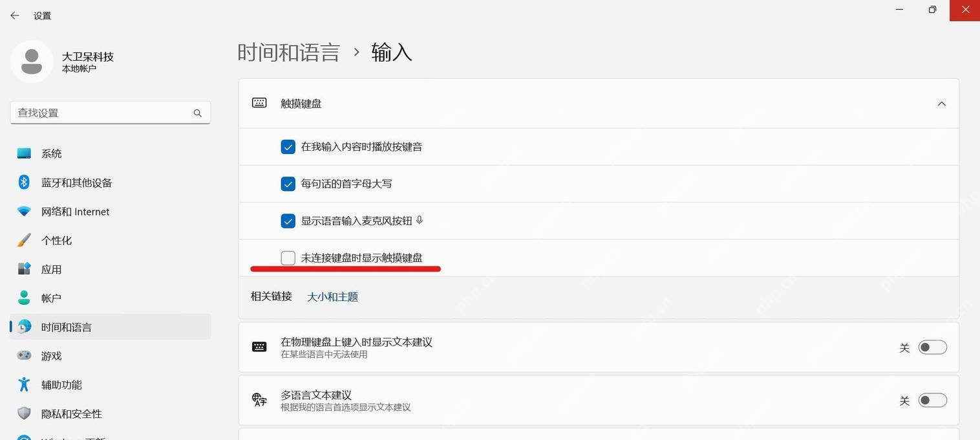980x440 pixels.
Task: Click the 时间和语言 globe clock icon
Action: 24,327
